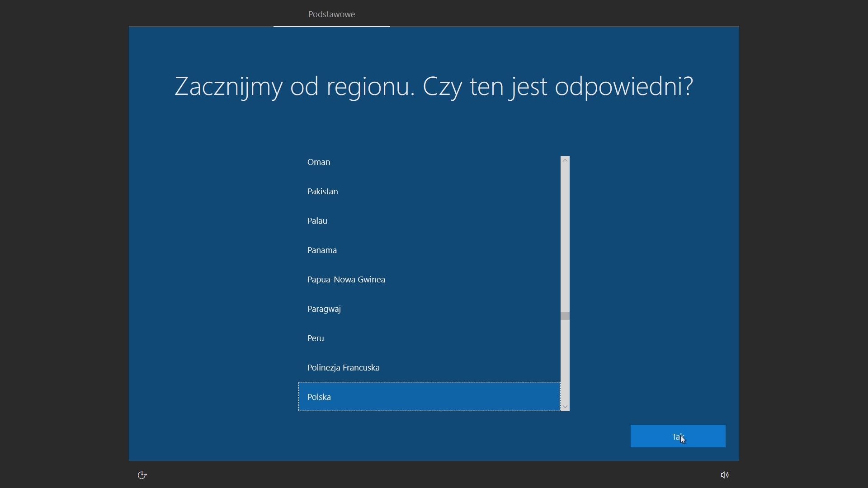The height and width of the screenshot is (488, 868).
Task: Select the highlighted Polska entry
Action: (x=429, y=397)
